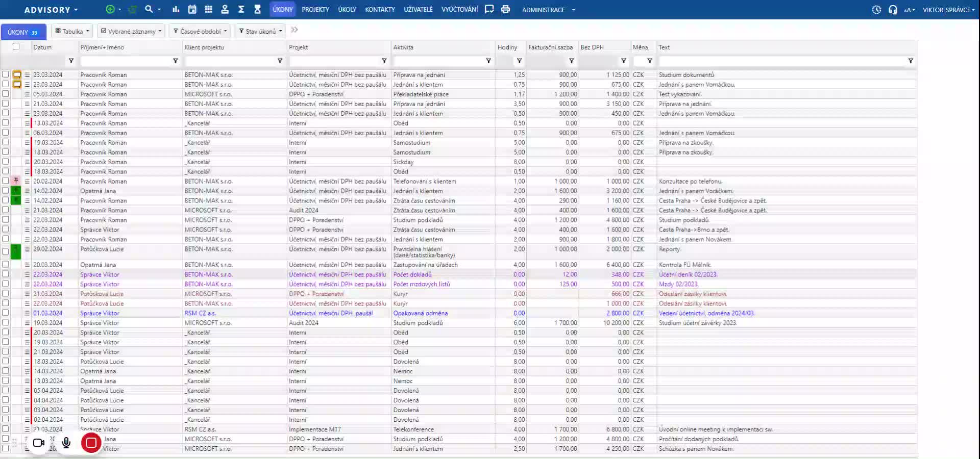Screen dimensions: 980x459
Task: Open the Tabulka view dropdown
Action: click(x=72, y=31)
